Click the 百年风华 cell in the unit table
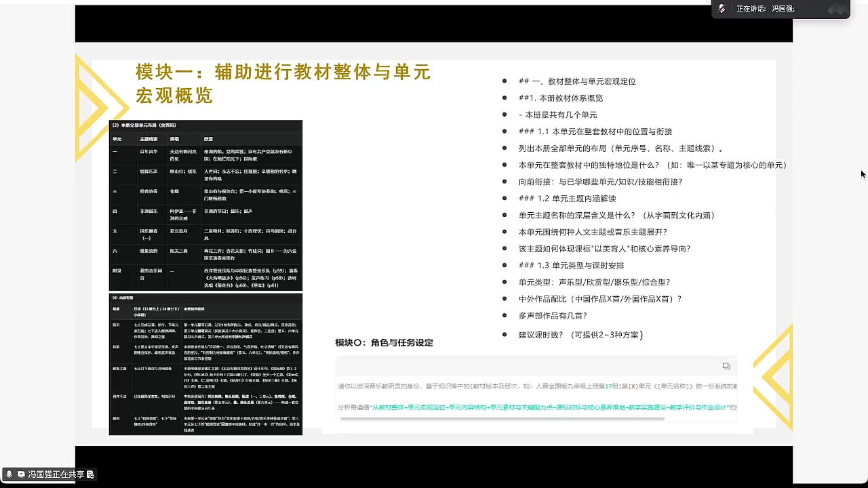Image resolution: width=868 pixels, height=488 pixels. click(150, 151)
